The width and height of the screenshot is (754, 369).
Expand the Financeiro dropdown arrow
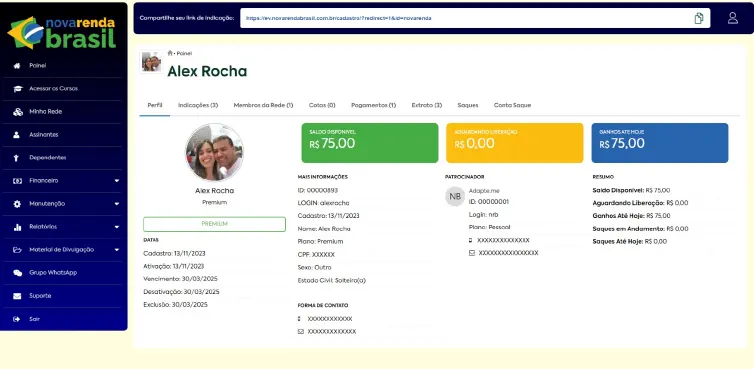point(116,181)
